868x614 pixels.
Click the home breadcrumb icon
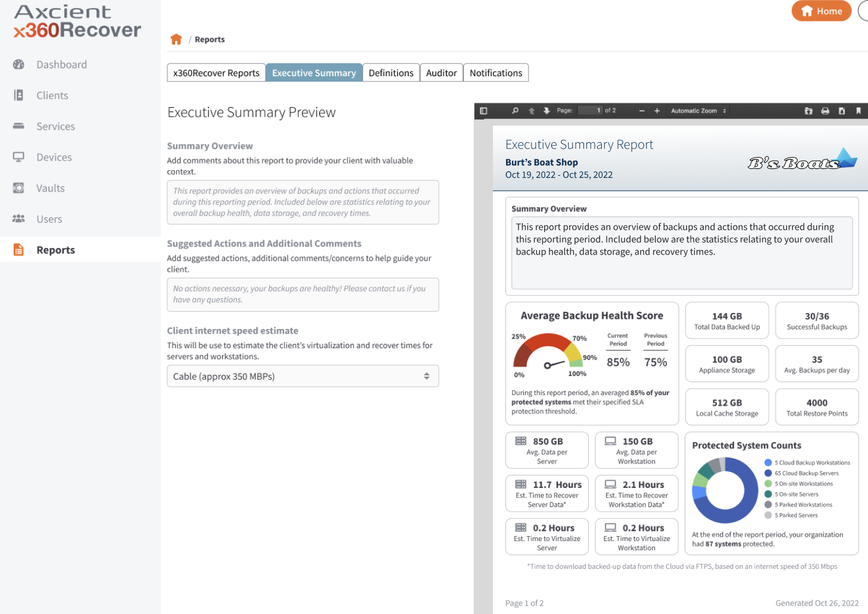click(x=176, y=39)
